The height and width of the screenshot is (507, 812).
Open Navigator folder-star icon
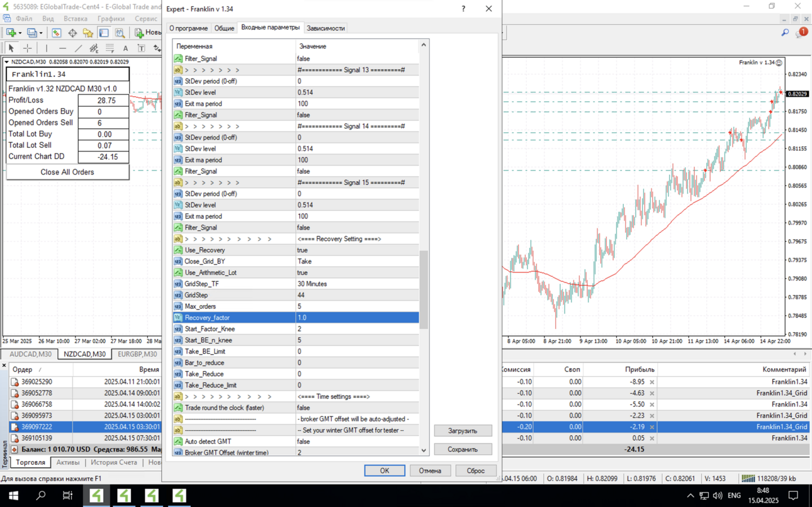[x=88, y=33]
